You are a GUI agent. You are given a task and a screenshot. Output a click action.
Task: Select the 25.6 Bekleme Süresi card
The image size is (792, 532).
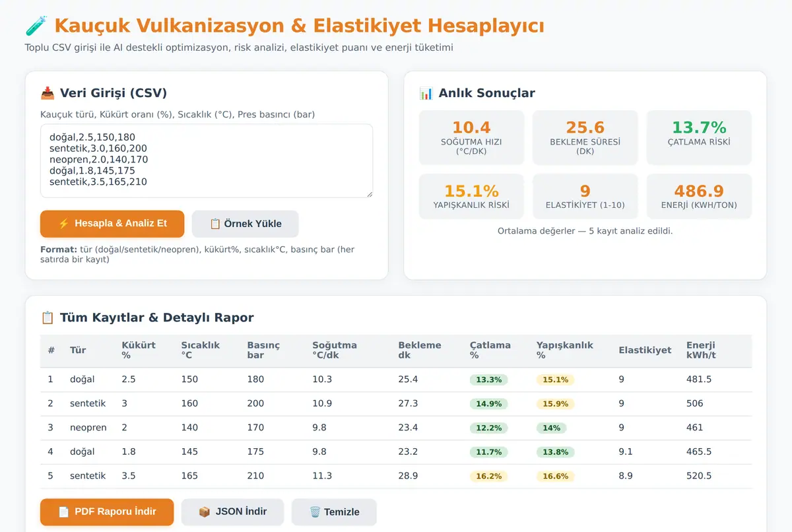coord(585,137)
